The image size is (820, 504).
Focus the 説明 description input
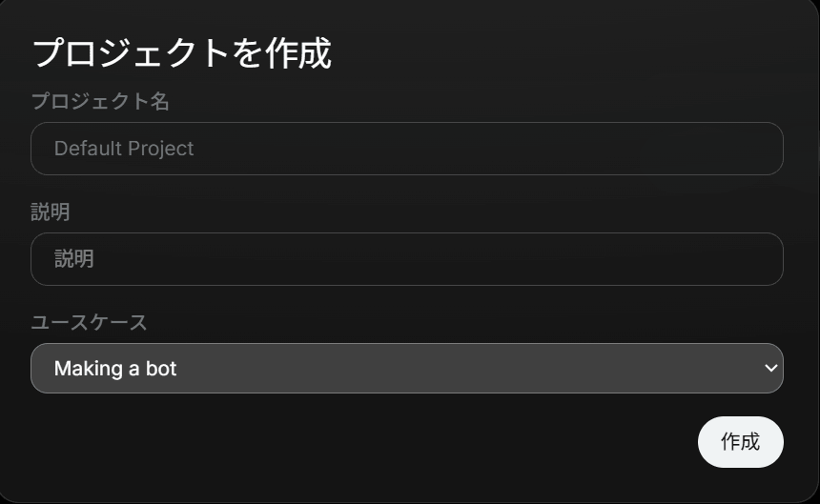click(x=406, y=259)
